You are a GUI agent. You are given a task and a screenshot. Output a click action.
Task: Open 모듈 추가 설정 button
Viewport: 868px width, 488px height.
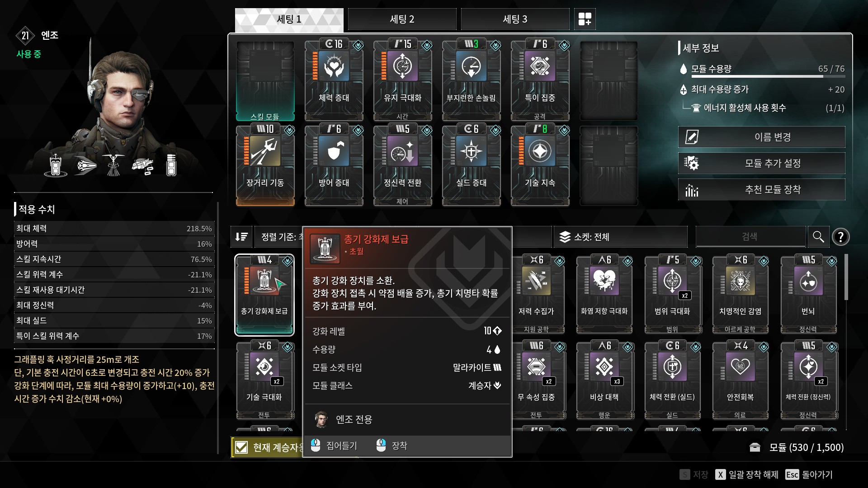761,163
